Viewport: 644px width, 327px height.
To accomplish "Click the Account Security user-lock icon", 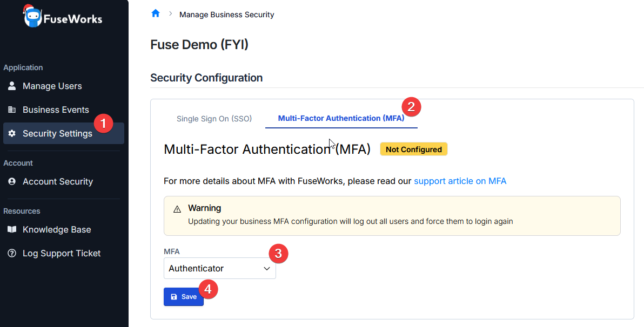I will click(11, 181).
